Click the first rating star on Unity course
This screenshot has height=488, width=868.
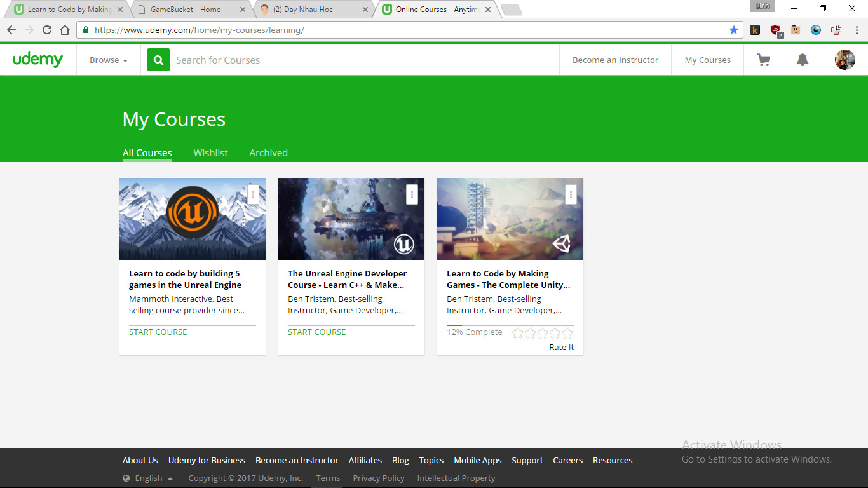[x=518, y=333]
